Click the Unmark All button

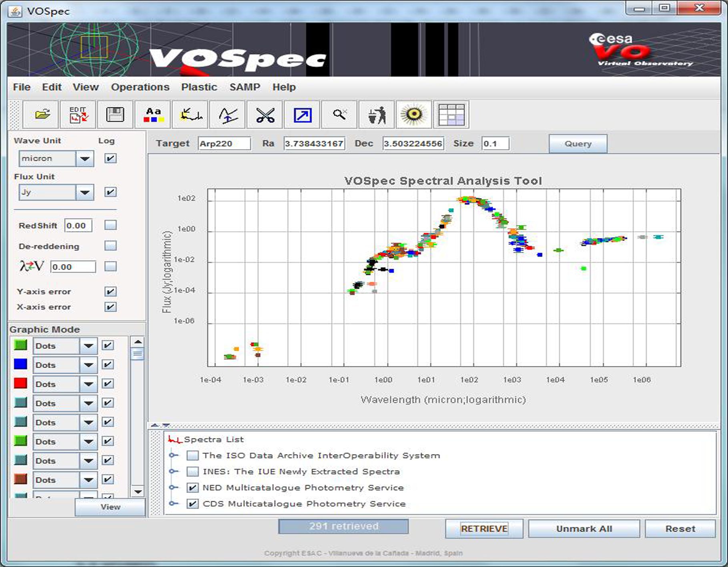tap(584, 529)
